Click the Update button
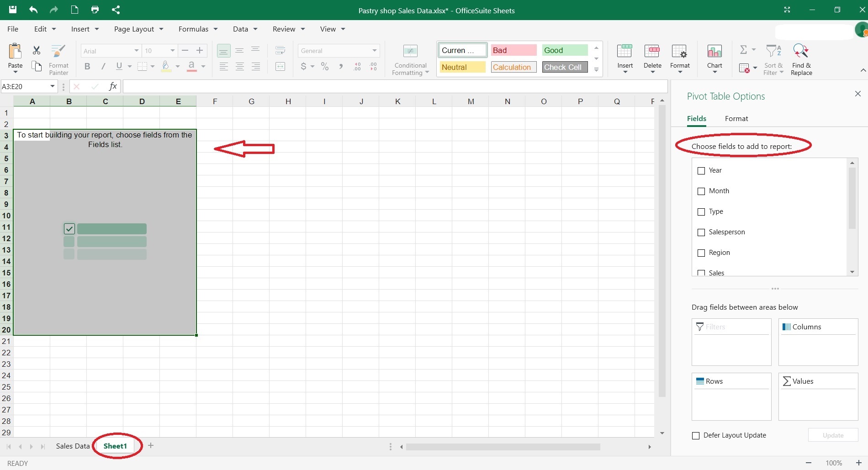The image size is (868, 470). (x=833, y=435)
